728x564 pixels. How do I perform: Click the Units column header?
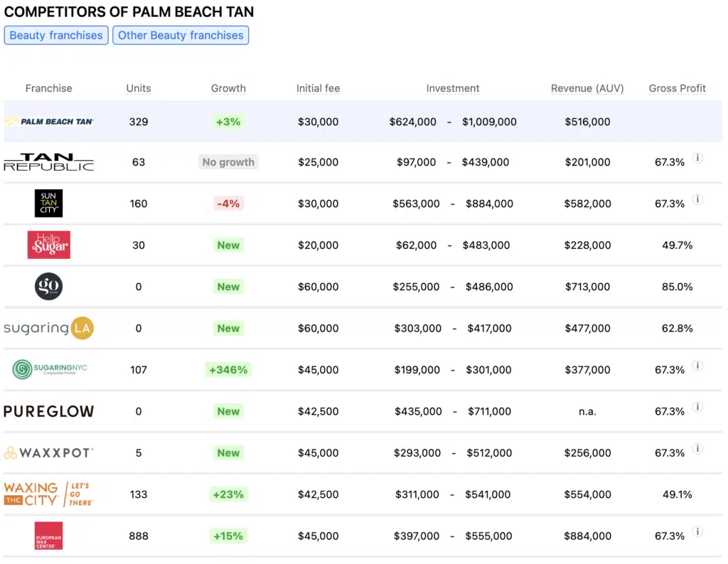click(139, 88)
